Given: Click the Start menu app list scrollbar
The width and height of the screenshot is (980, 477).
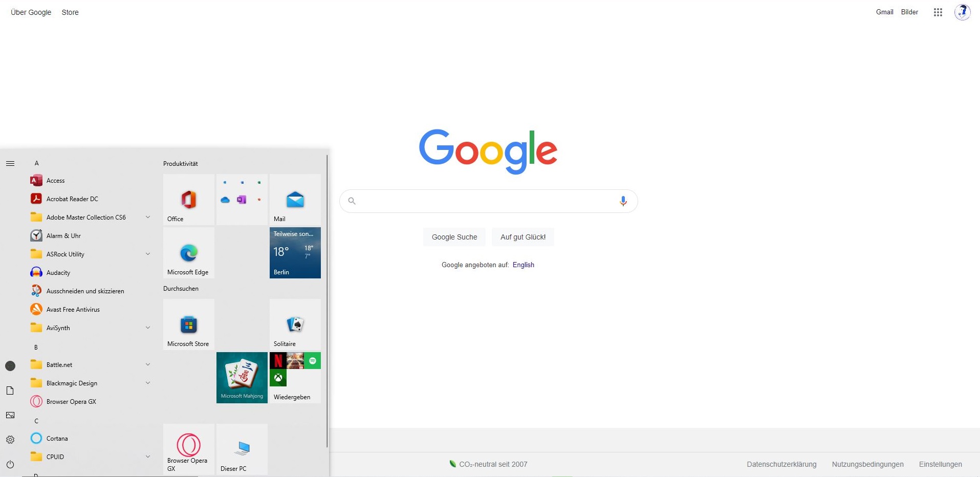Looking at the screenshot, I should (x=327, y=302).
